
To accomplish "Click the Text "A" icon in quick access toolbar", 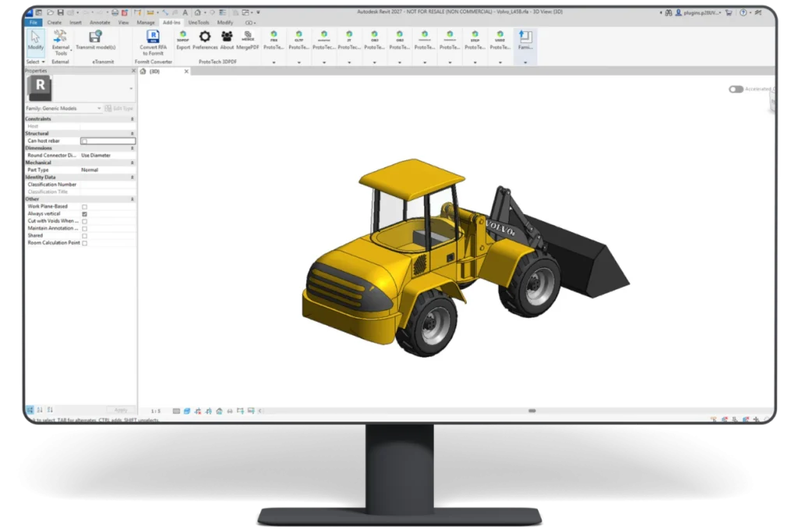I will click(x=185, y=12).
